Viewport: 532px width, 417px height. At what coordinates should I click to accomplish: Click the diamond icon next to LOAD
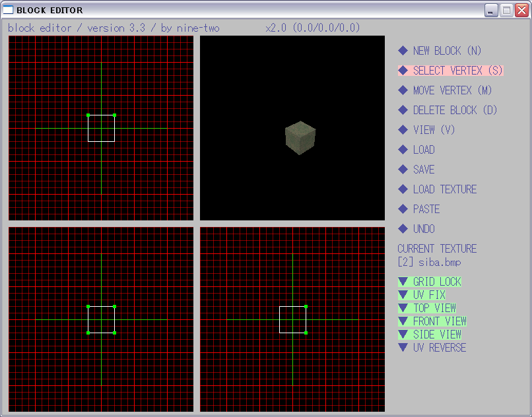coord(403,150)
